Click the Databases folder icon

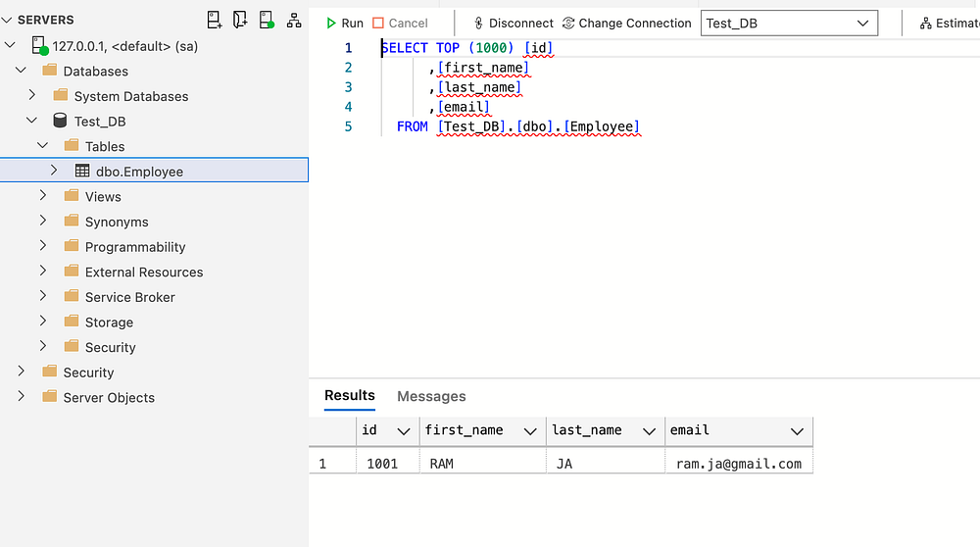tap(49, 70)
